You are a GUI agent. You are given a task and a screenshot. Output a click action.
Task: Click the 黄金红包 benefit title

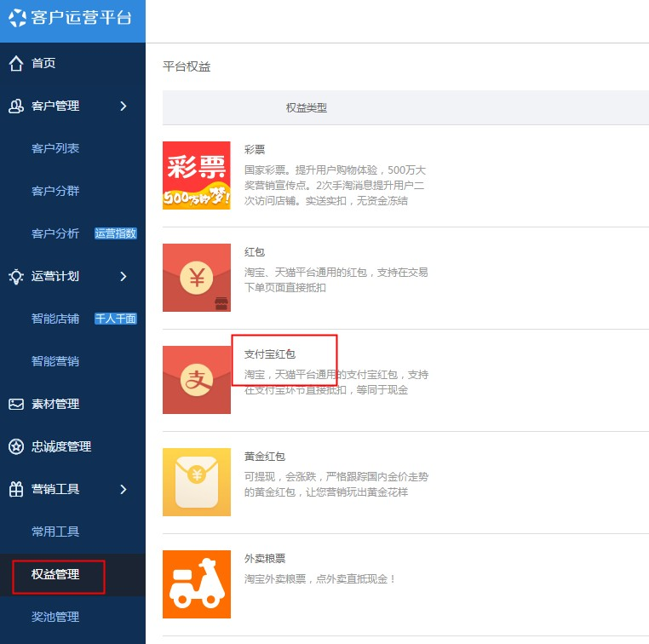[x=265, y=457]
